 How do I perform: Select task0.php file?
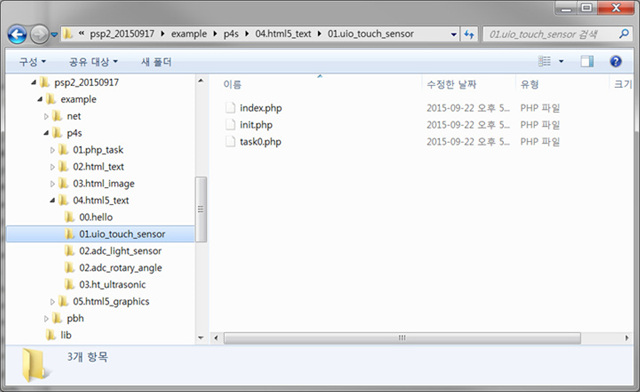tap(260, 142)
